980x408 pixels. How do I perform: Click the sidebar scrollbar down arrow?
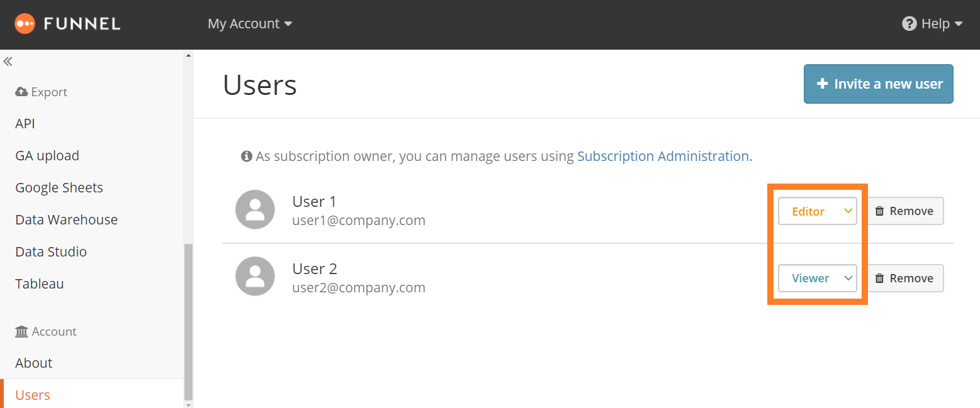pyautogui.click(x=188, y=404)
